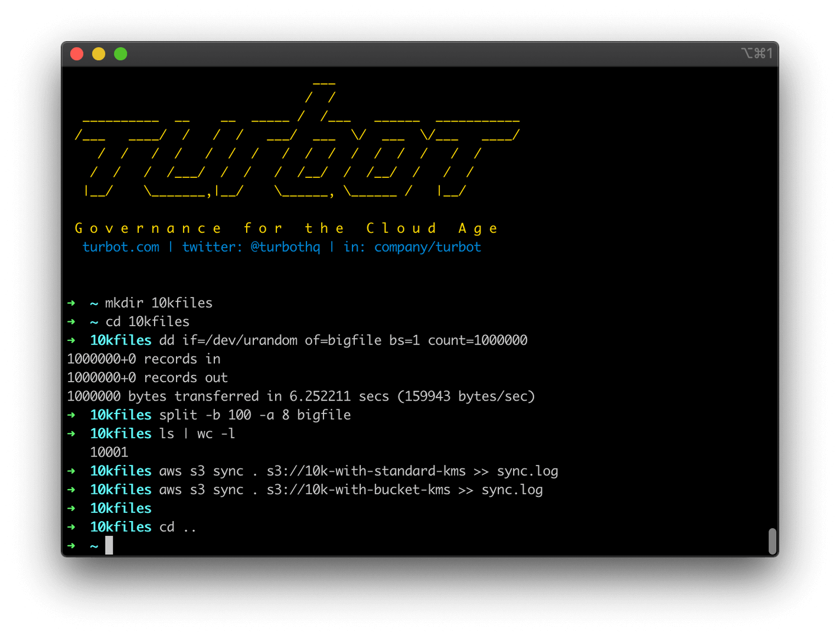The image size is (840, 638).
Task: Click the 'cd 10kfiles' command line
Action: coord(148,322)
